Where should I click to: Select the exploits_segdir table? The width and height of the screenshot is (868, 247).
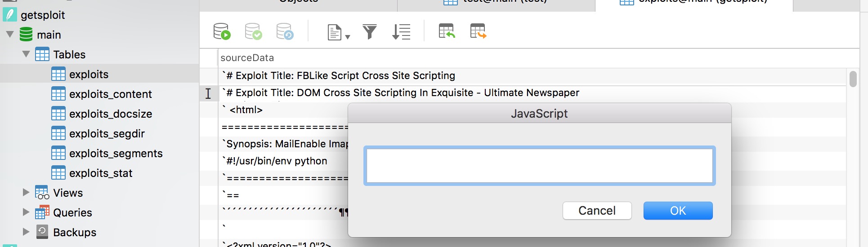(107, 133)
